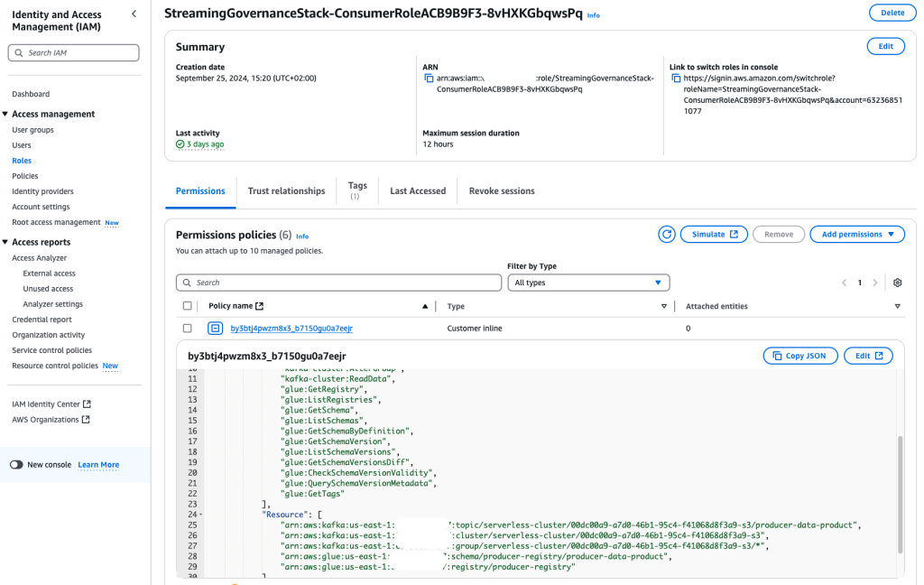Go to previous policies page
Viewport: 924px width, 585px height.
pos(844,283)
